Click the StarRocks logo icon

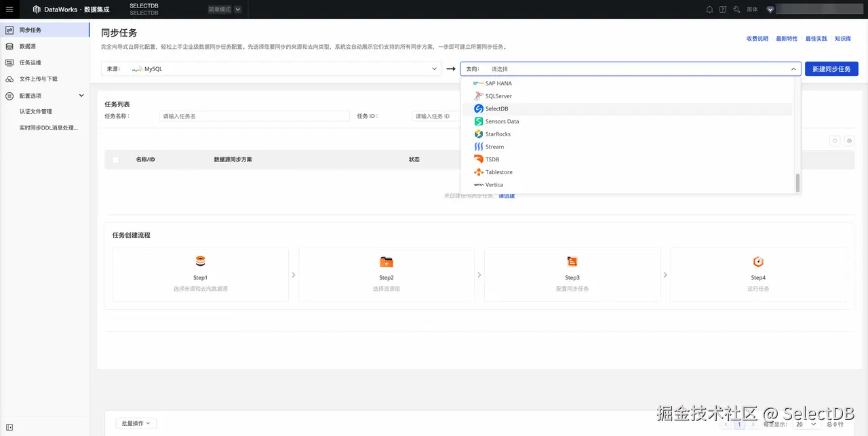(479, 134)
